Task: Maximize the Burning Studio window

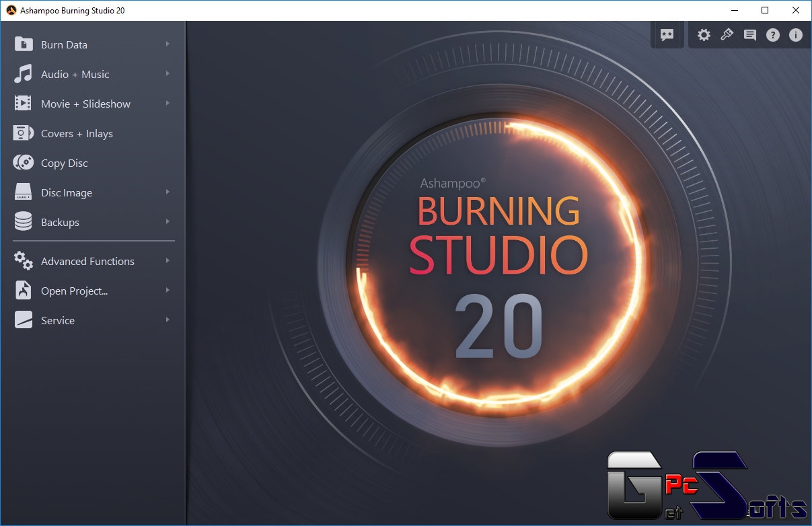Action: click(765, 10)
